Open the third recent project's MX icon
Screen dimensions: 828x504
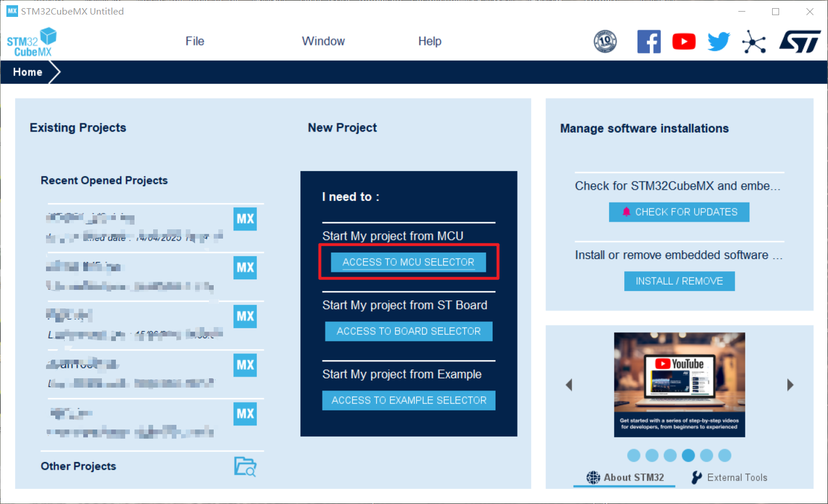pos(245,317)
